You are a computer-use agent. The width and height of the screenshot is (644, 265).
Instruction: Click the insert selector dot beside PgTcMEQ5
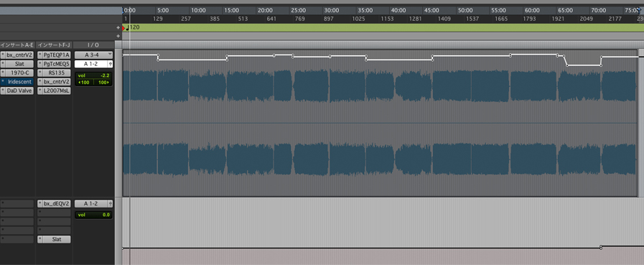39,64
